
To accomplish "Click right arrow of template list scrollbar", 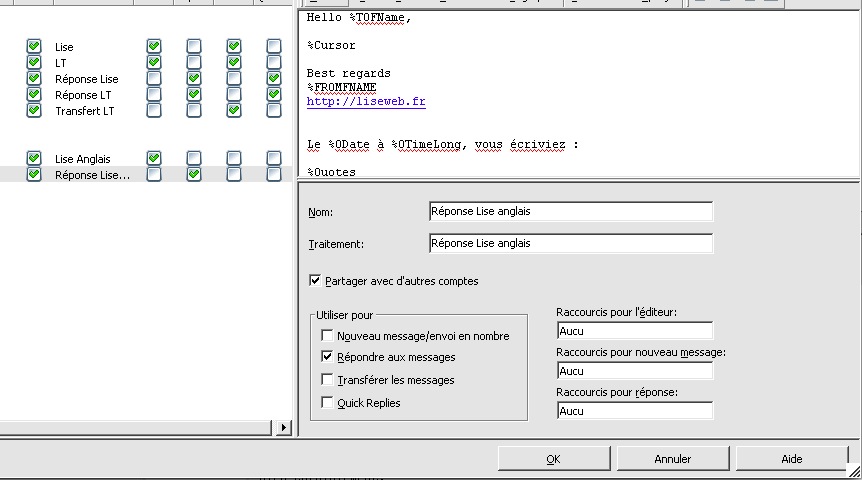I will click(283, 428).
